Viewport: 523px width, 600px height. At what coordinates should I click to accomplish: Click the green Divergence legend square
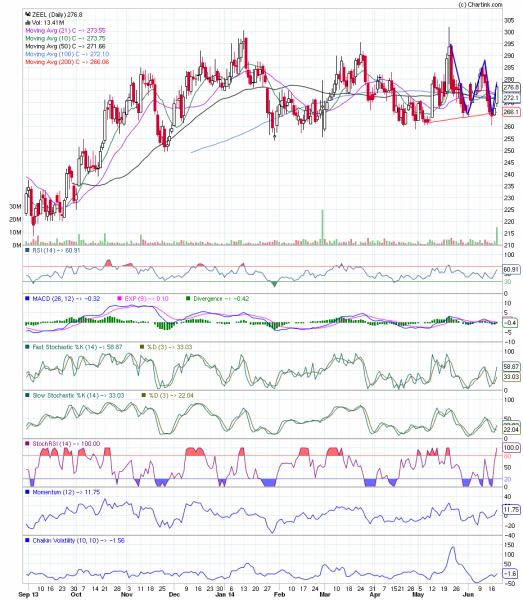pos(188,298)
